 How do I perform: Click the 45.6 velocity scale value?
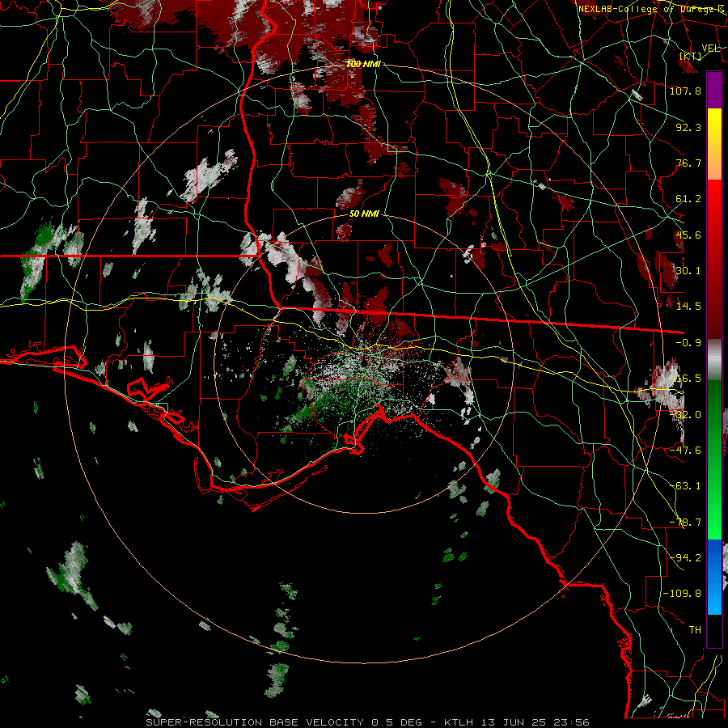coord(688,235)
